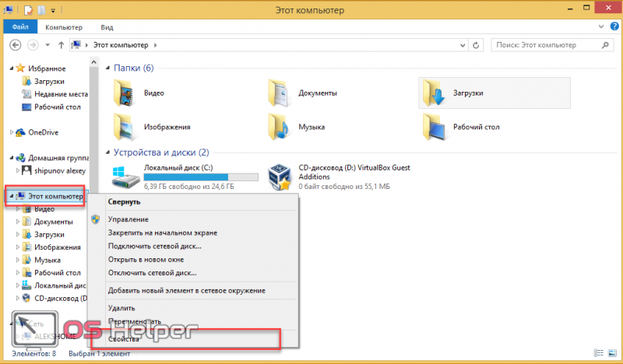Screen dimensions: 623x364
Task: Choose Управление in context menu
Action: click(194, 219)
